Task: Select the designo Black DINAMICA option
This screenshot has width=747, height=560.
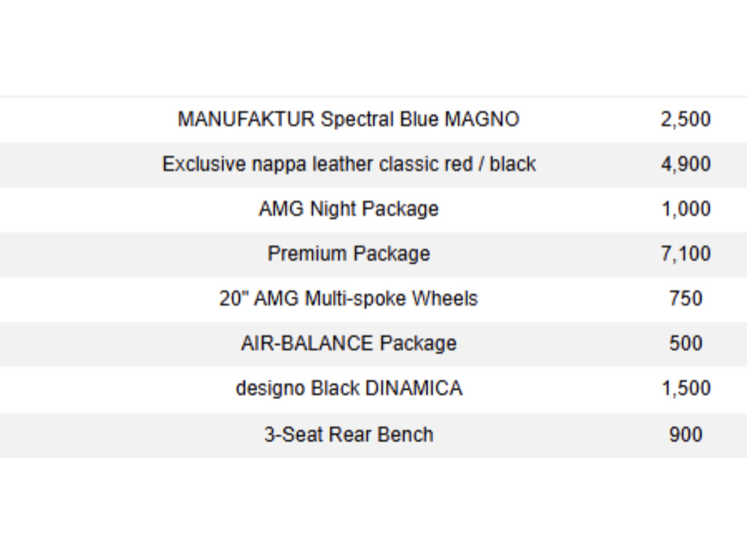Action: coord(349,389)
